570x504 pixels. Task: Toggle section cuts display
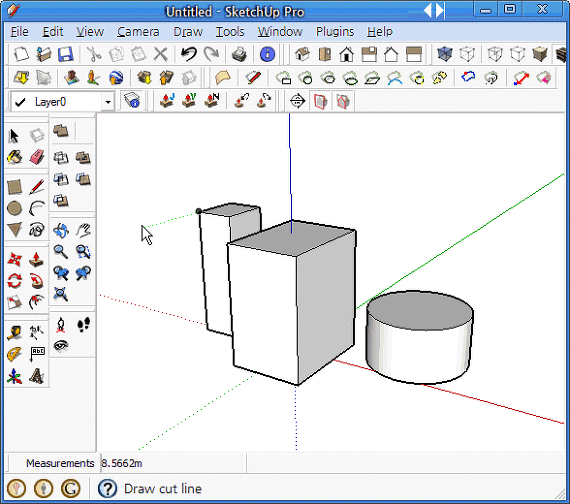[343, 101]
